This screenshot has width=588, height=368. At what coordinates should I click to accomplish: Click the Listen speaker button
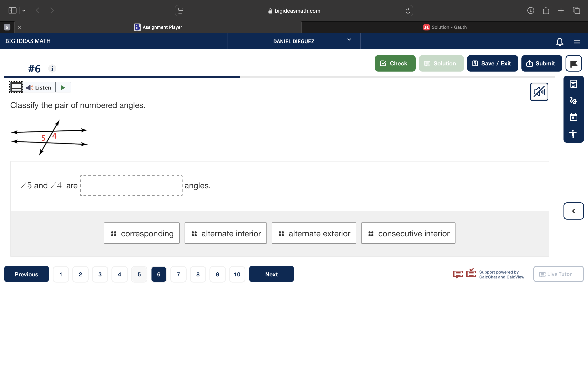pyautogui.click(x=39, y=87)
